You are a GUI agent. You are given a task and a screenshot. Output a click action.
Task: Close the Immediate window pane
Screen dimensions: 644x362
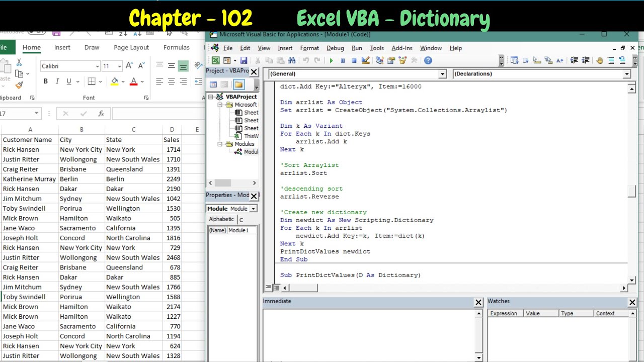(478, 302)
